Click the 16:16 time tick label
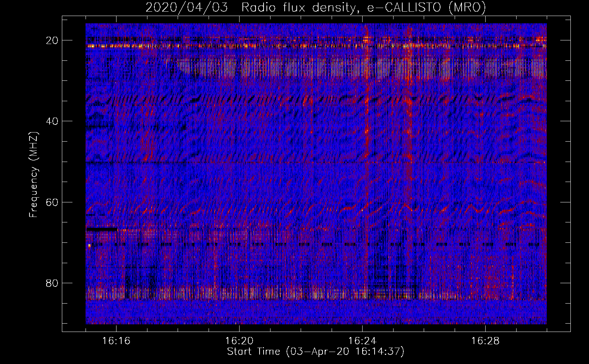 tap(116, 341)
